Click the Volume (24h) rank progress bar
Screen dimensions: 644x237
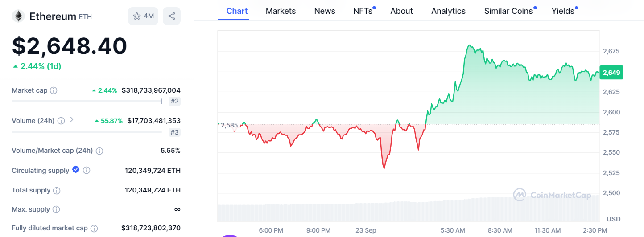click(x=87, y=132)
